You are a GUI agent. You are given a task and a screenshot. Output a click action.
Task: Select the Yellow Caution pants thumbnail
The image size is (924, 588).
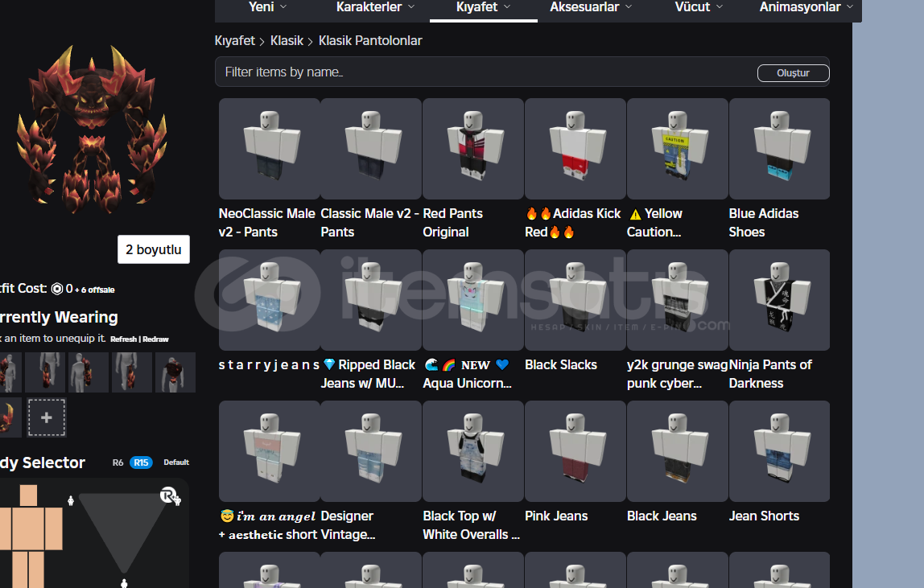pos(678,149)
